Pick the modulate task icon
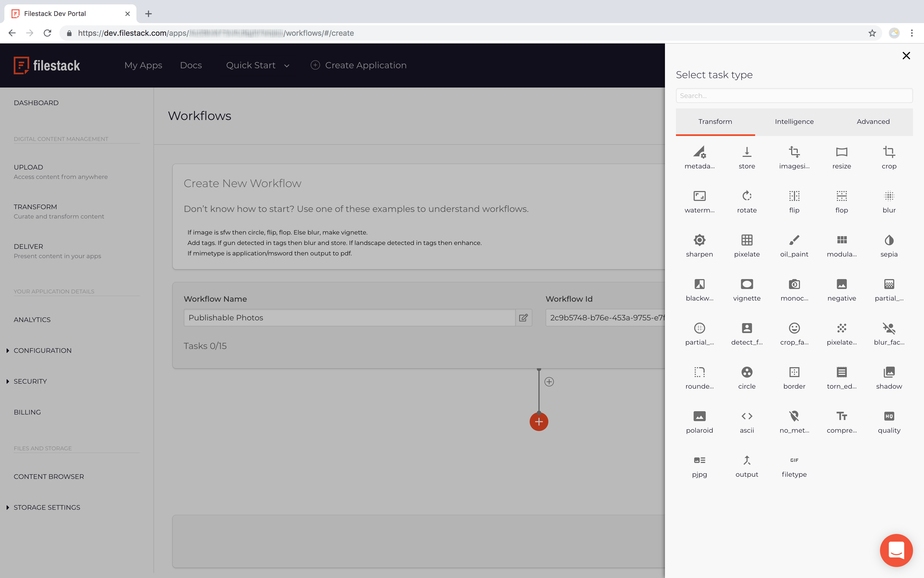 [x=842, y=240]
